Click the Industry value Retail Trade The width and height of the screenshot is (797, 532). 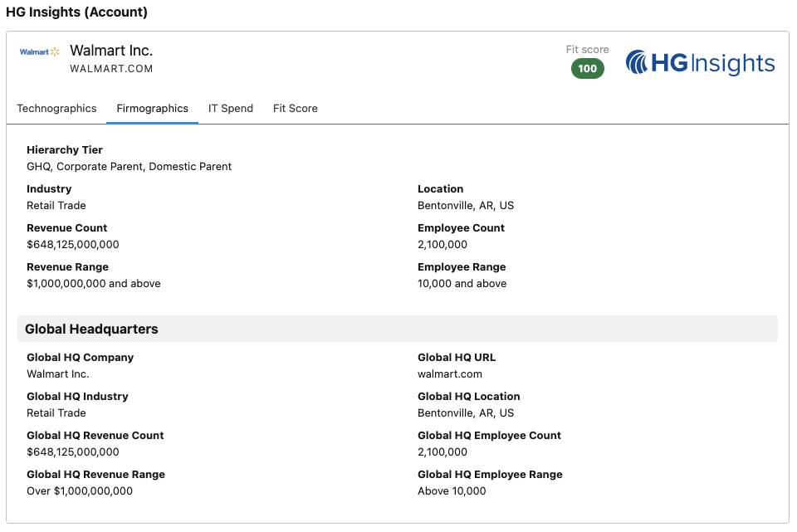56,205
